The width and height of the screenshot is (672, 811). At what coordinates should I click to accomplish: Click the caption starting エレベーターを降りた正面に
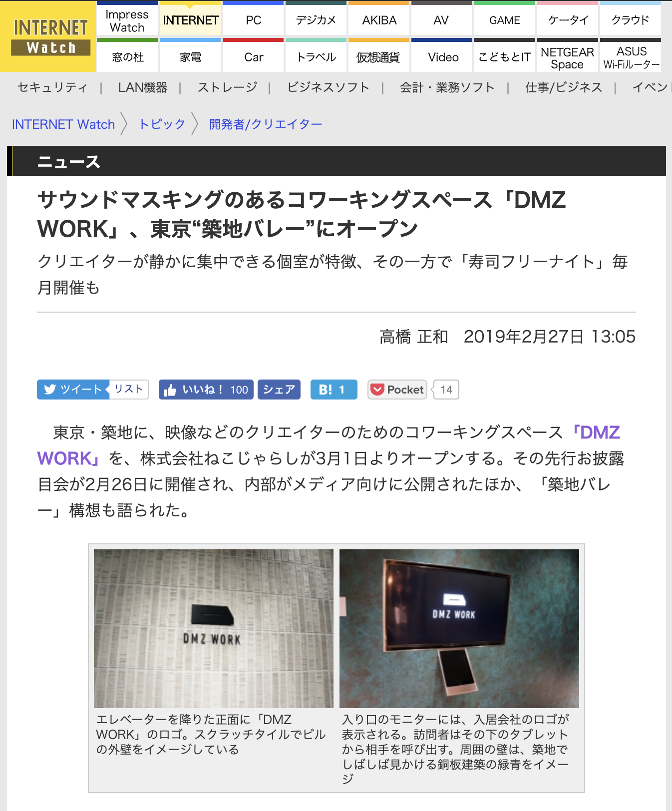tap(211, 734)
